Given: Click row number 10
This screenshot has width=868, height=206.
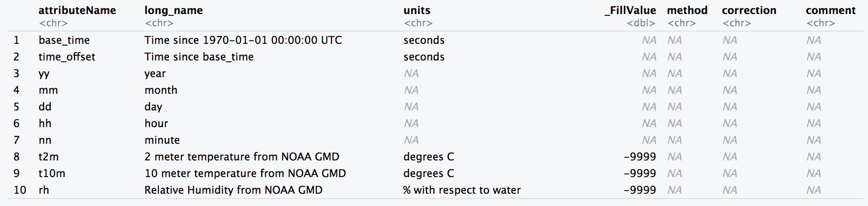Looking at the screenshot, I should 20,190.
